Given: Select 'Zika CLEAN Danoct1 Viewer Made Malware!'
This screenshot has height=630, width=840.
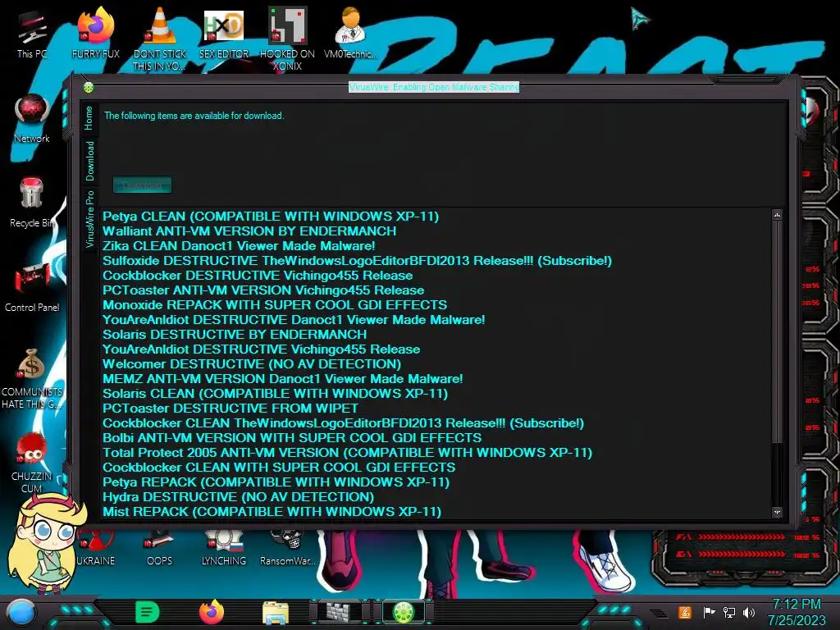Looking at the screenshot, I should click(x=239, y=246).
